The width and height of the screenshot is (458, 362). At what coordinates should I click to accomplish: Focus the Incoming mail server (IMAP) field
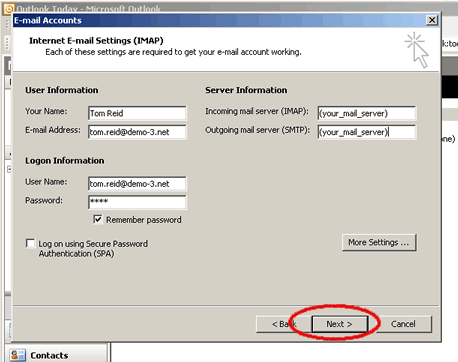pyautogui.click(x=367, y=113)
